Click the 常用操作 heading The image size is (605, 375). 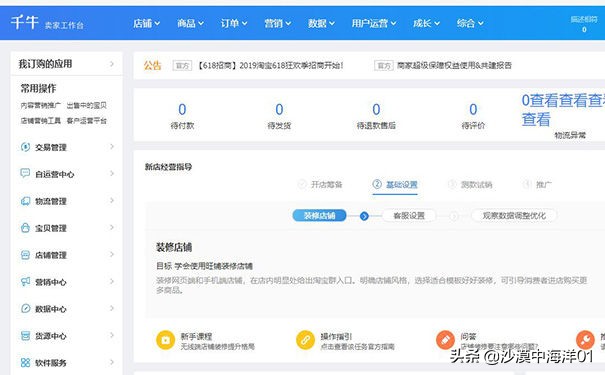pos(38,88)
